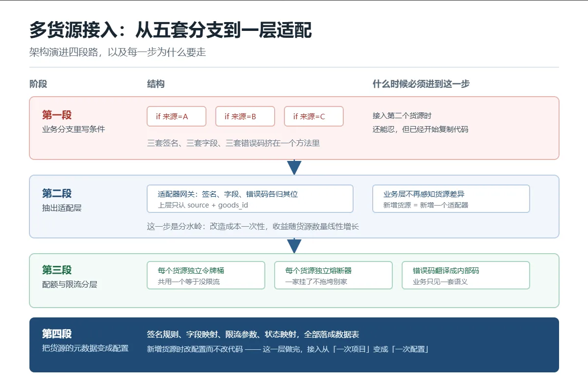This screenshot has width=588, height=392.
Task: Click the text 上层只认 source + goods_id
Action: (x=203, y=205)
